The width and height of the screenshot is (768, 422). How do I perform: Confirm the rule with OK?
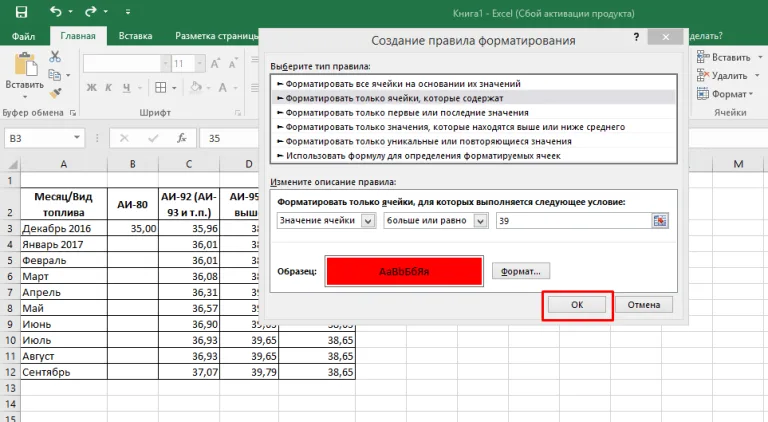577,305
